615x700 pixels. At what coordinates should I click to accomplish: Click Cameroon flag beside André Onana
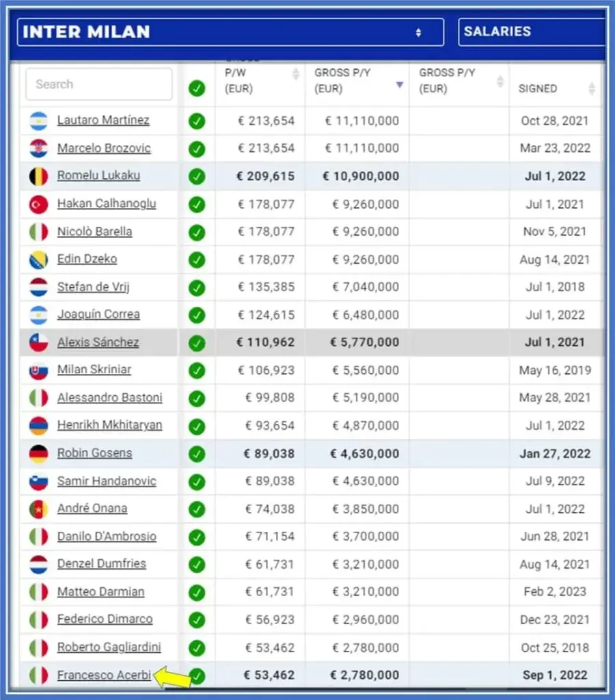tap(38, 509)
